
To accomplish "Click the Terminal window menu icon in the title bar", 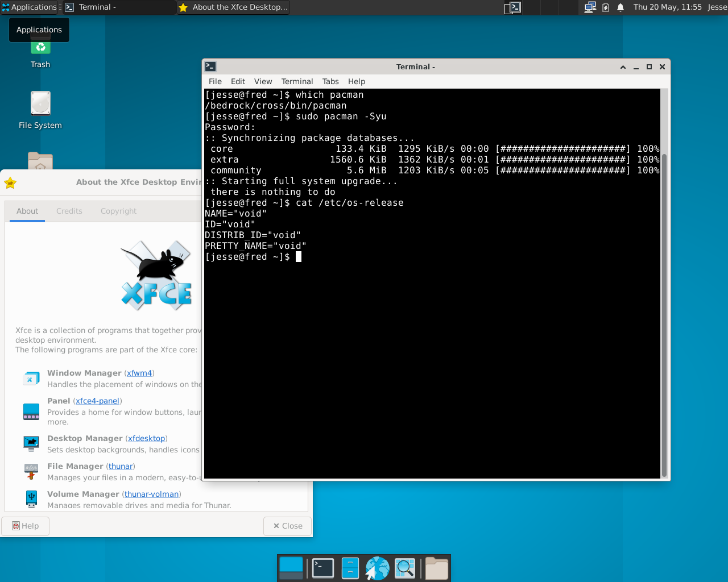I will click(210, 66).
